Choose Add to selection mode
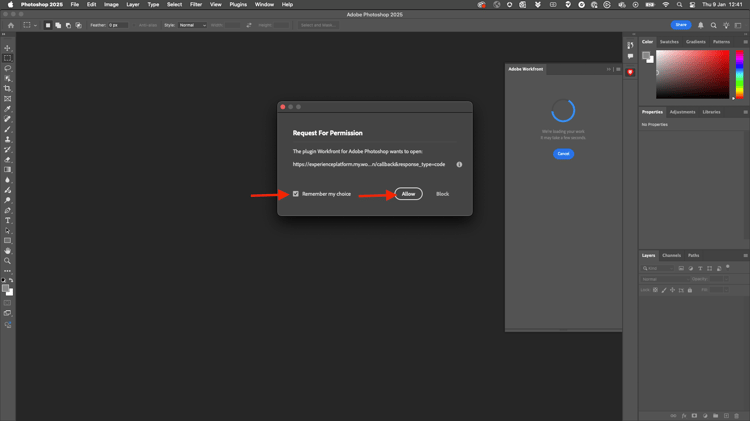Screen dimensions: 750x421 tap(58, 25)
